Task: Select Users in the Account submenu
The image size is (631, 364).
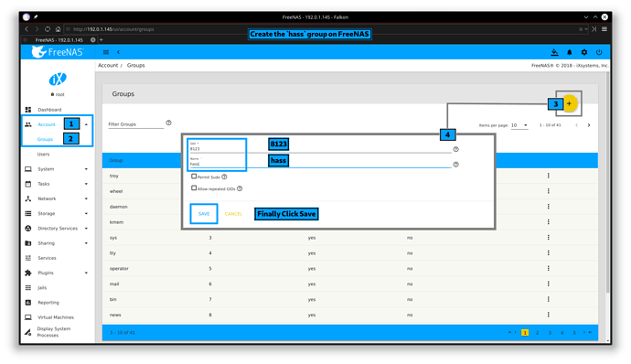Action: [44, 155]
